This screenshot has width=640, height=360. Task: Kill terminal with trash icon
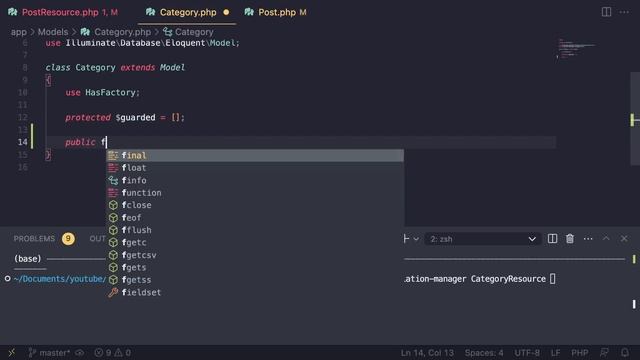[570, 239]
